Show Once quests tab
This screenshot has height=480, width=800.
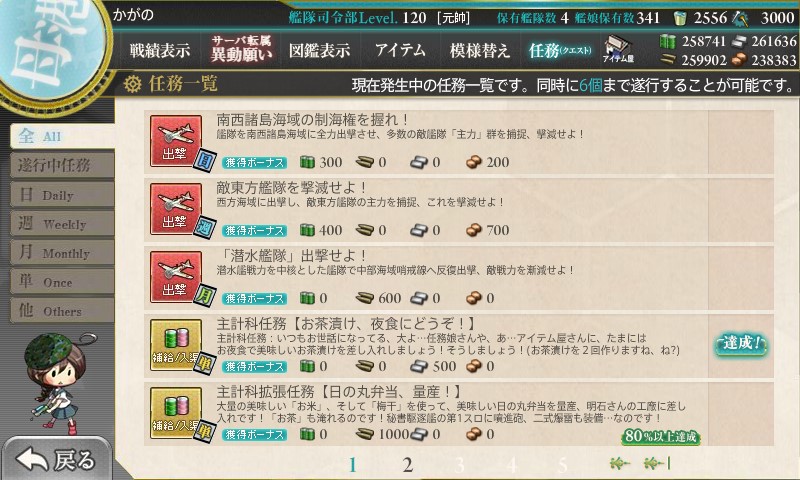point(62,282)
